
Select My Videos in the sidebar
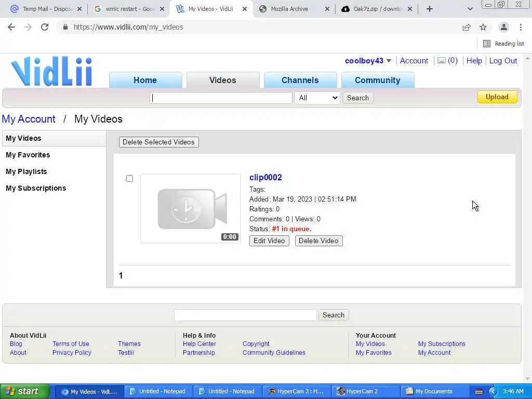[54, 138]
